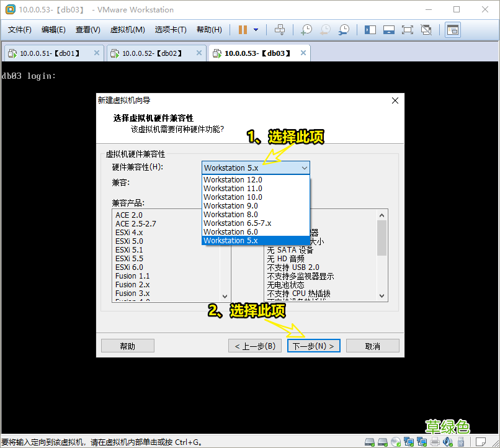This screenshot has width=500, height=448.
Task: Close the new virtual machine wizard dialog
Action: click(395, 101)
